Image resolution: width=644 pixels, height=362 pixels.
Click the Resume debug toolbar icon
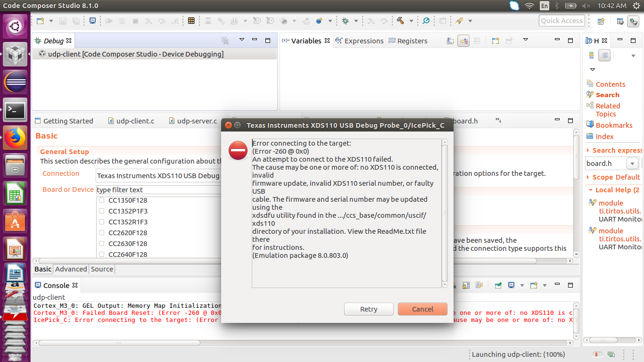[109, 21]
